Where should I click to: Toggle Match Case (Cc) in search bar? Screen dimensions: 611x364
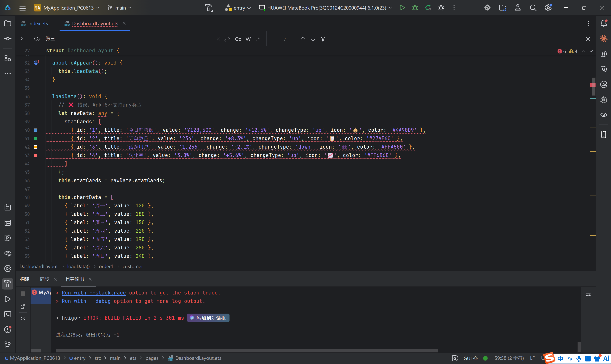(x=238, y=39)
